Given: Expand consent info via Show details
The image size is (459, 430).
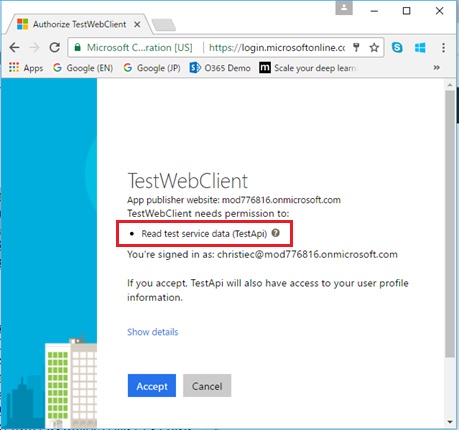Looking at the screenshot, I should pos(153,332).
